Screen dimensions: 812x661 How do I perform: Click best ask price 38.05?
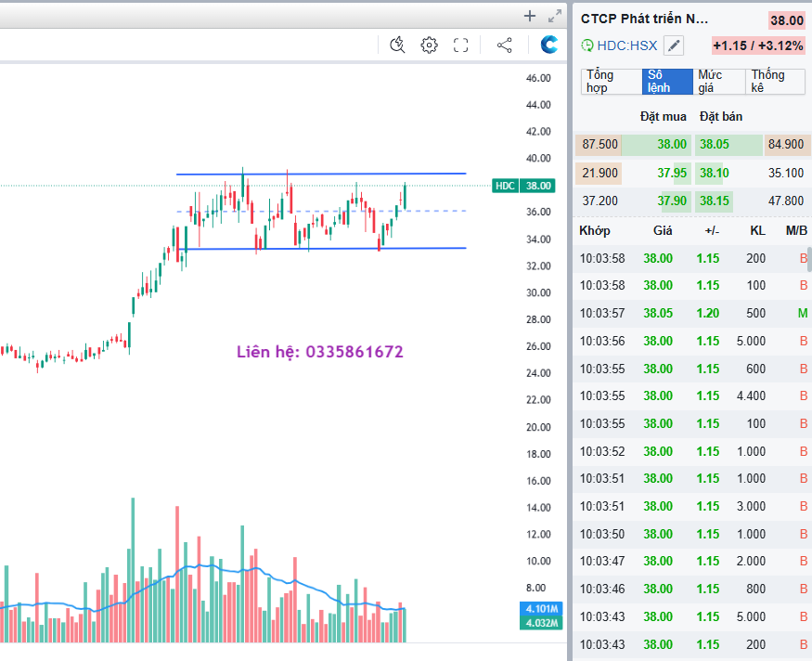[715, 145]
